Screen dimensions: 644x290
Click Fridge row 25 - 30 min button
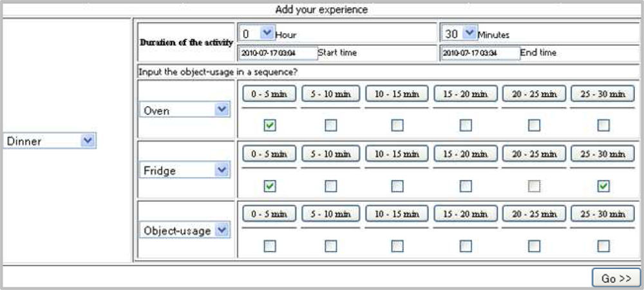[x=603, y=154]
